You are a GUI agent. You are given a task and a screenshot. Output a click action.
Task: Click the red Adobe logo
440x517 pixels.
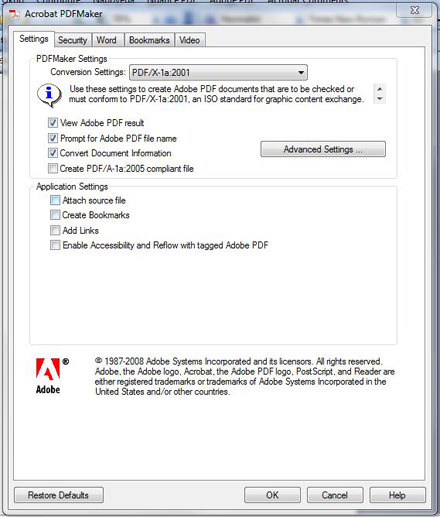coord(48,369)
